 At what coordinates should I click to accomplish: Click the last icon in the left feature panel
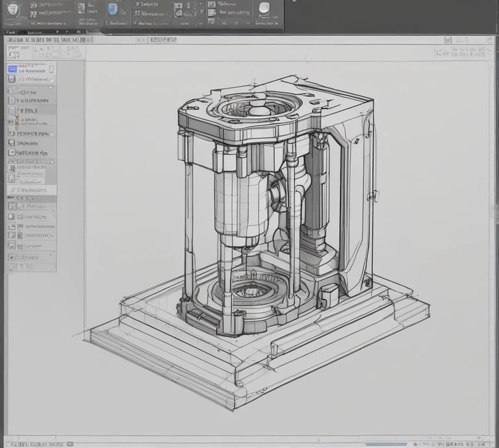coord(12,267)
